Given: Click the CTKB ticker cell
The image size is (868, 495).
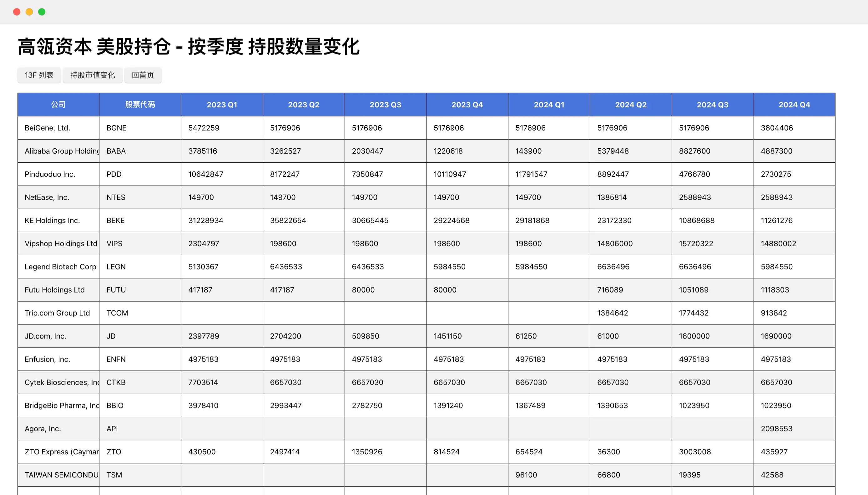Looking at the screenshot, I should [140, 382].
